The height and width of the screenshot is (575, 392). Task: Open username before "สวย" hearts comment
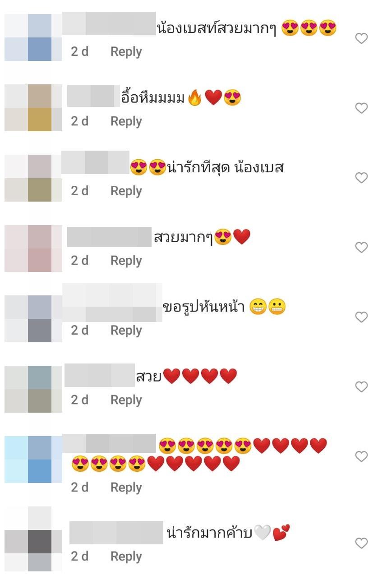[100, 375]
